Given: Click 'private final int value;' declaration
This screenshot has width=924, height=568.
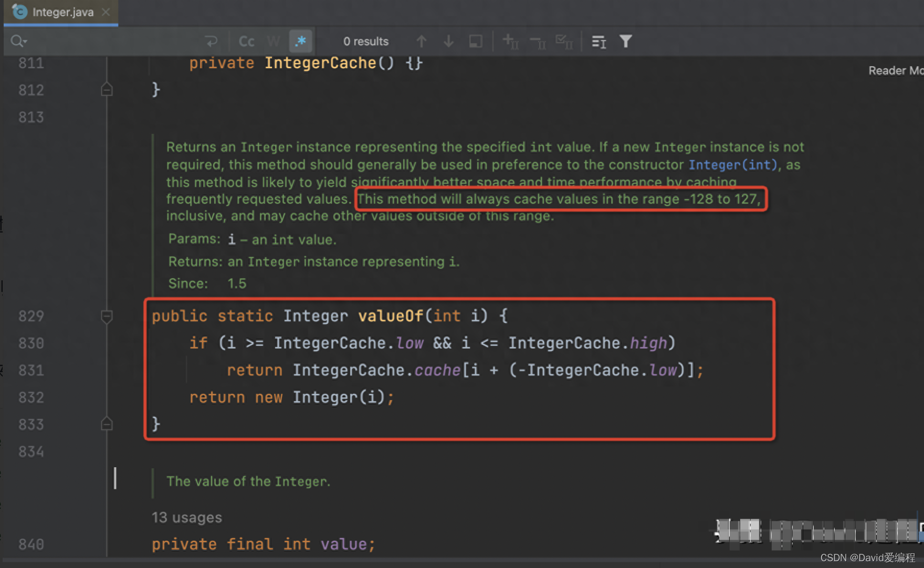Looking at the screenshot, I should 264,544.
